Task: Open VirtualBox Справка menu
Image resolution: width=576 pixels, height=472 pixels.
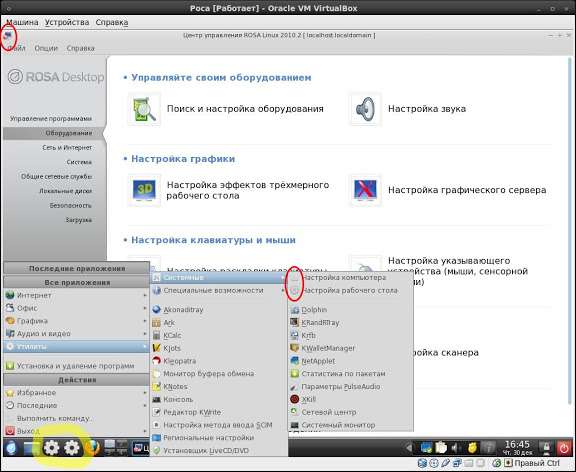Action: coord(112,22)
